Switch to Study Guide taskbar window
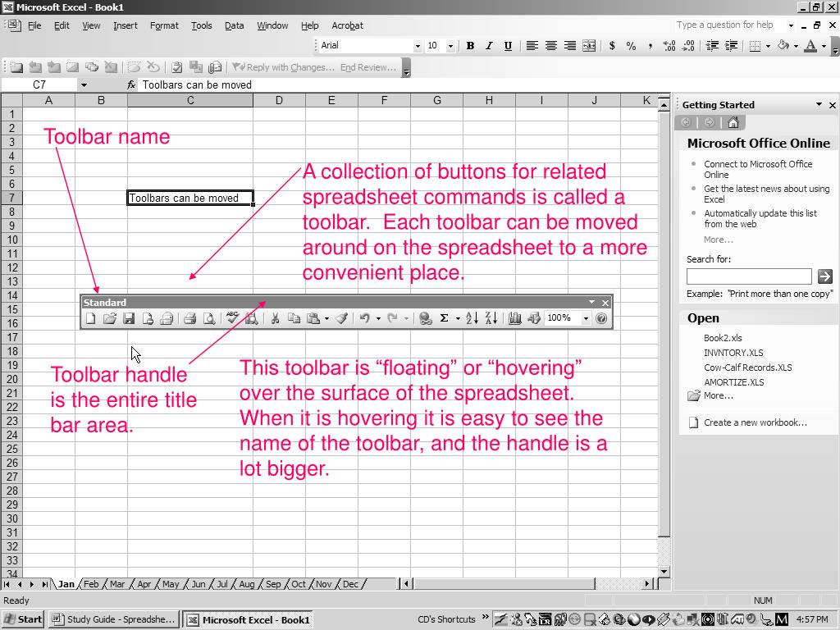Viewport: 840px width, 630px height. 114,620
